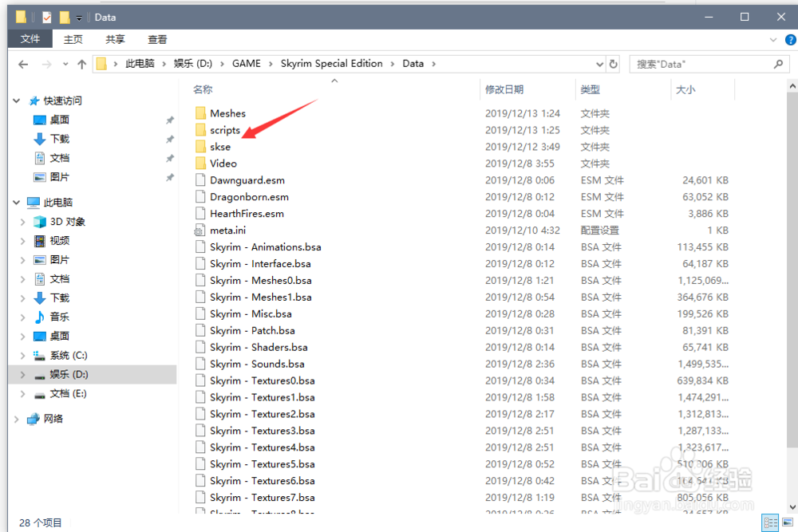Select 文档 under quick access

[x=60, y=158]
